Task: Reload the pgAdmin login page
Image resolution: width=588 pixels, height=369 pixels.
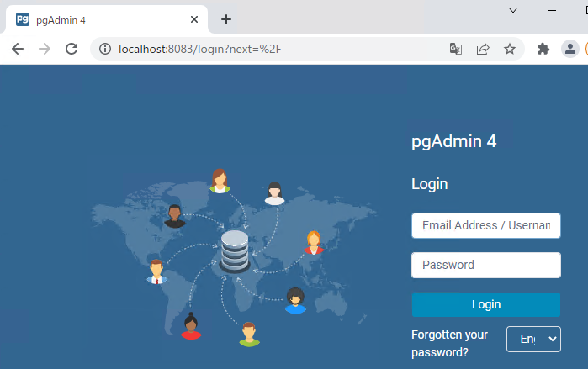Action: click(x=72, y=49)
